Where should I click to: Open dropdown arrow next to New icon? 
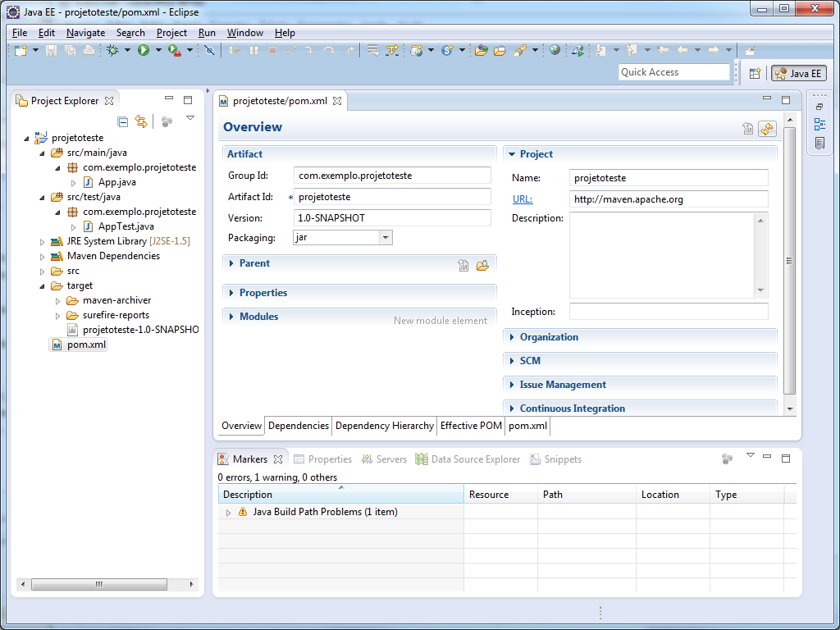(x=35, y=50)
